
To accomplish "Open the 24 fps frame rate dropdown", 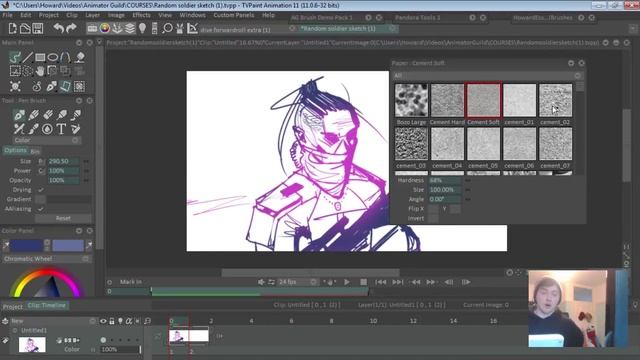I will click(298, 282).
